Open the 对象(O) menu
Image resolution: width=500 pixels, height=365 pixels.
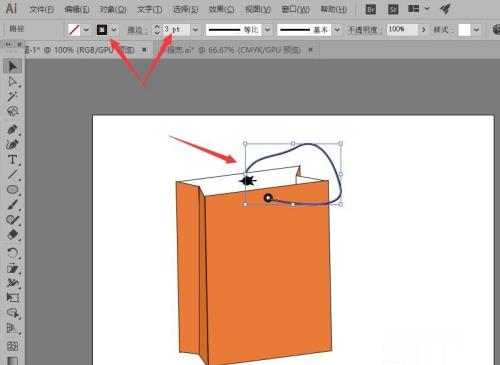113,9
